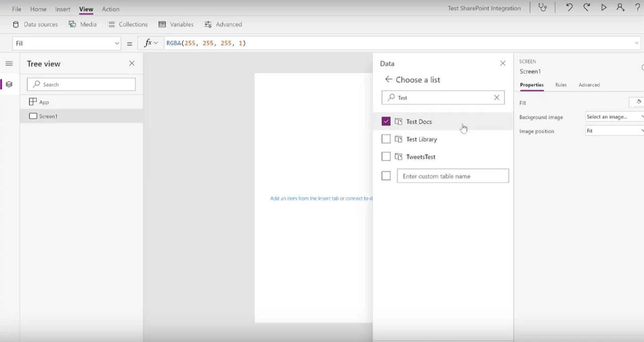This screenshot has width=644, height=342.
Task: Open the Background image selector
Action: pos(613,116)
